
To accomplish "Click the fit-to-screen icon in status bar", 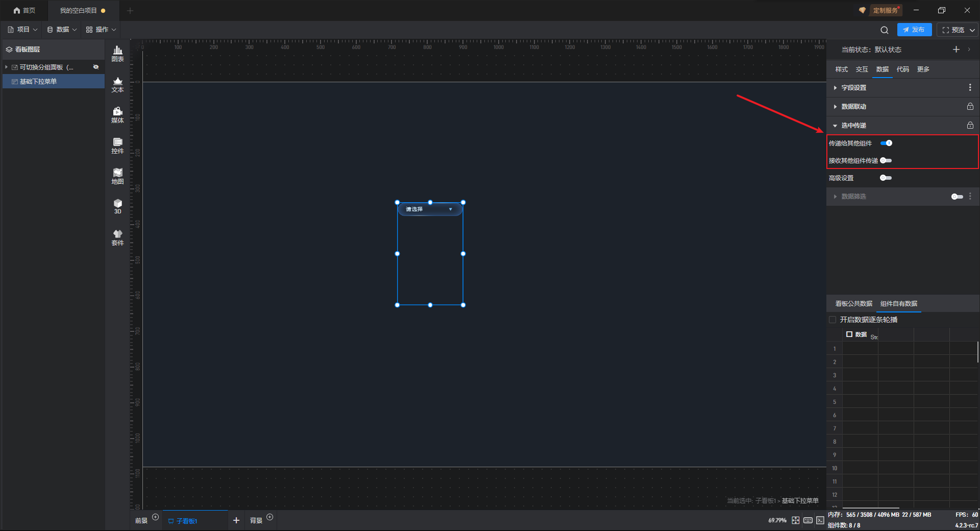I will point(796,520).
